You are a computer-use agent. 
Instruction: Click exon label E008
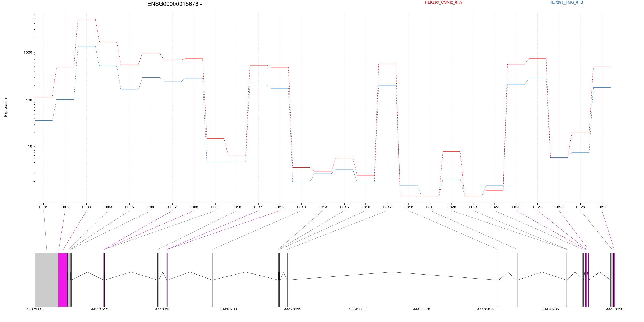coord(194,207)
